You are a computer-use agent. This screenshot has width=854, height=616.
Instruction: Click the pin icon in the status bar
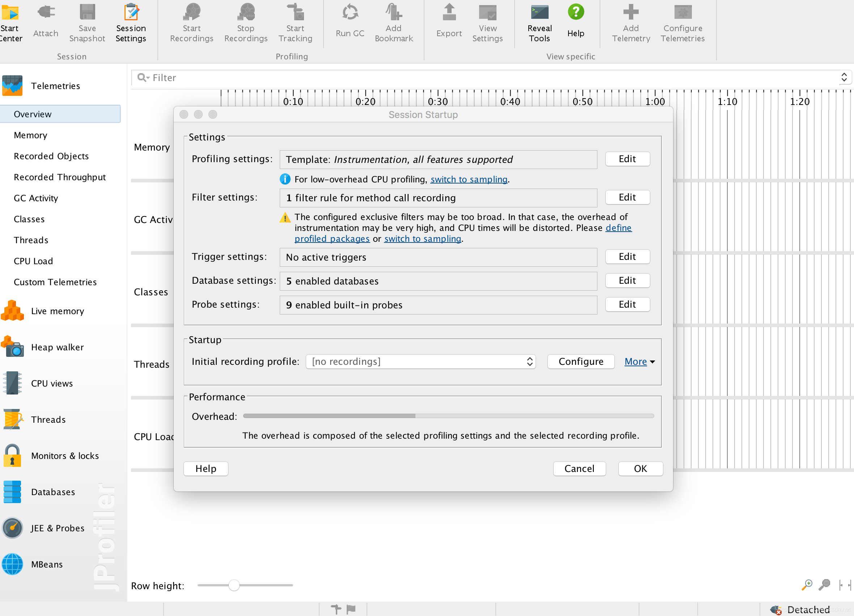click(336, 609)
